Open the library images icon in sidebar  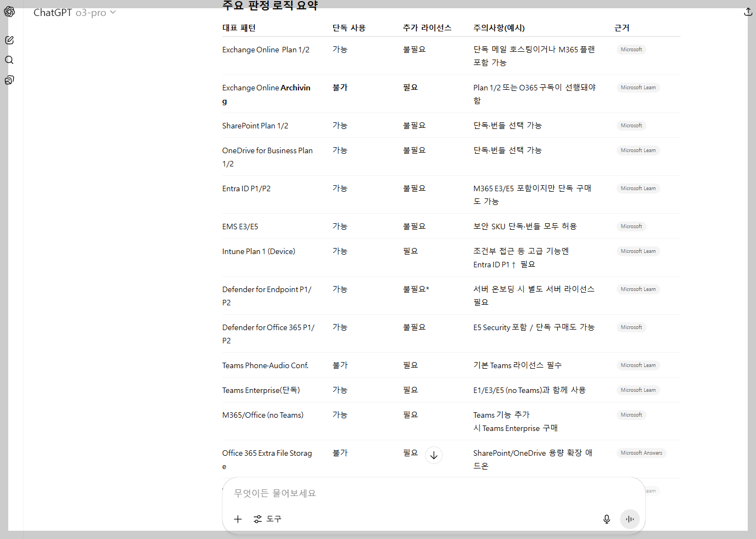[x=9, y=80]
